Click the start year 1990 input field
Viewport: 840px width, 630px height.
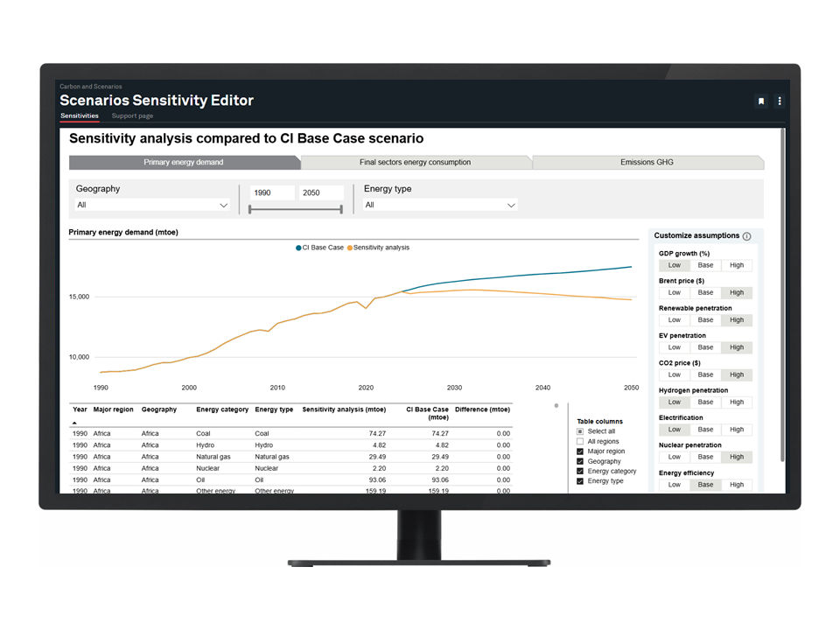(271, 193)
